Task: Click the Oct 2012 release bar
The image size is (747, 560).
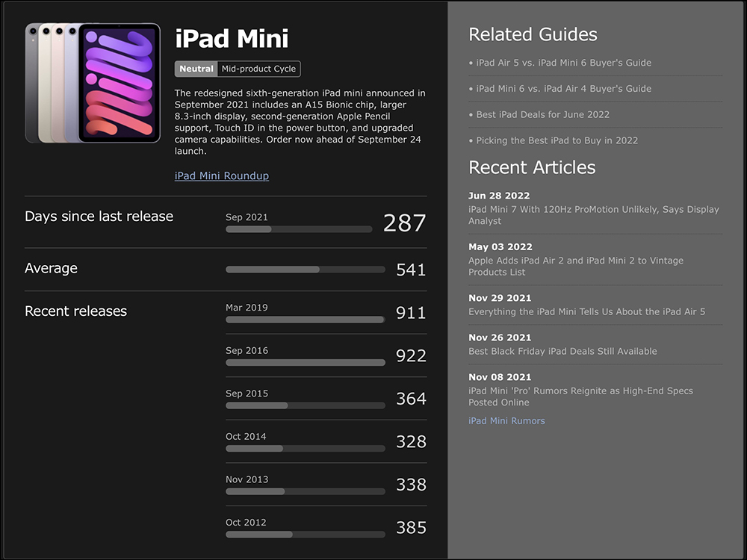Action: (306, 535)
